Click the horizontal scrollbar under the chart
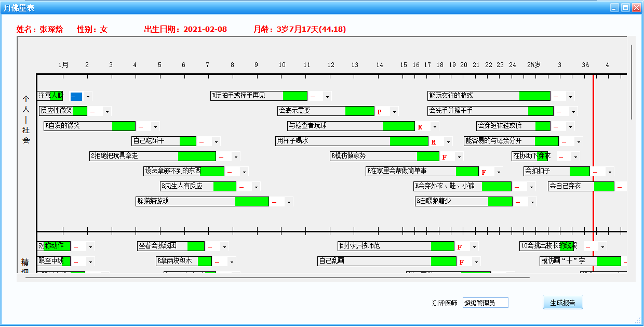The height and width of the screenshot is (327, 644). coord(277,278)
